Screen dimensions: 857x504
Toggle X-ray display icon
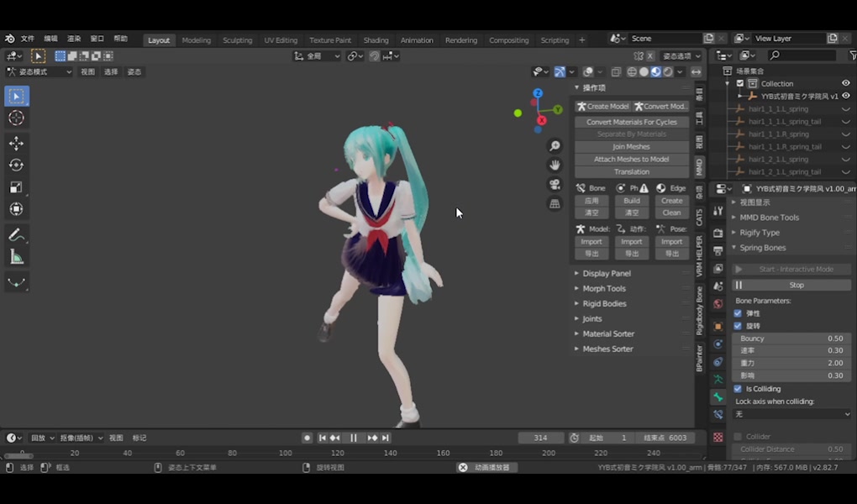coord(616,72)
